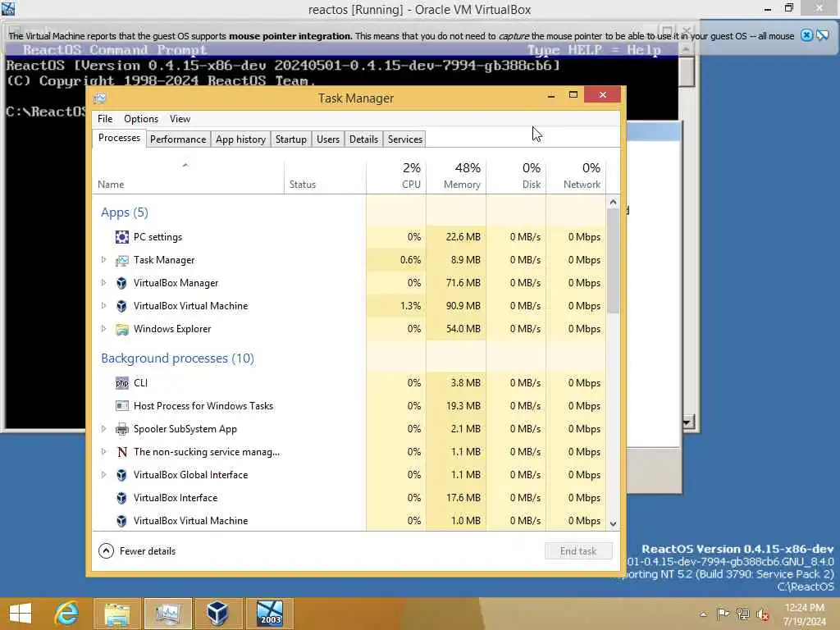840x630 pixels.
Task: Click the 'Background processes (10)' group heading
Action: (x=177, y=358)
